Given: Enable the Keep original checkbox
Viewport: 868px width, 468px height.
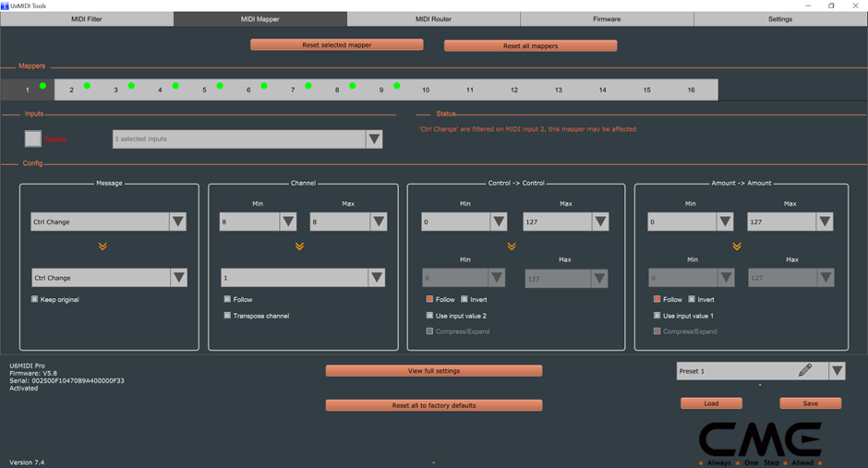Looking at the screenshot, I should tap(35, 299).
